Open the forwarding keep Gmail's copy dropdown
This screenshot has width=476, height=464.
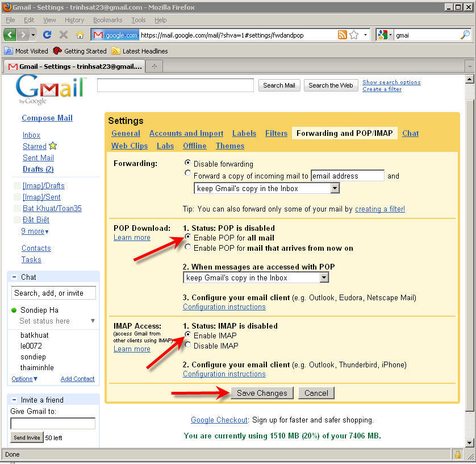click(x=266, y=188)
